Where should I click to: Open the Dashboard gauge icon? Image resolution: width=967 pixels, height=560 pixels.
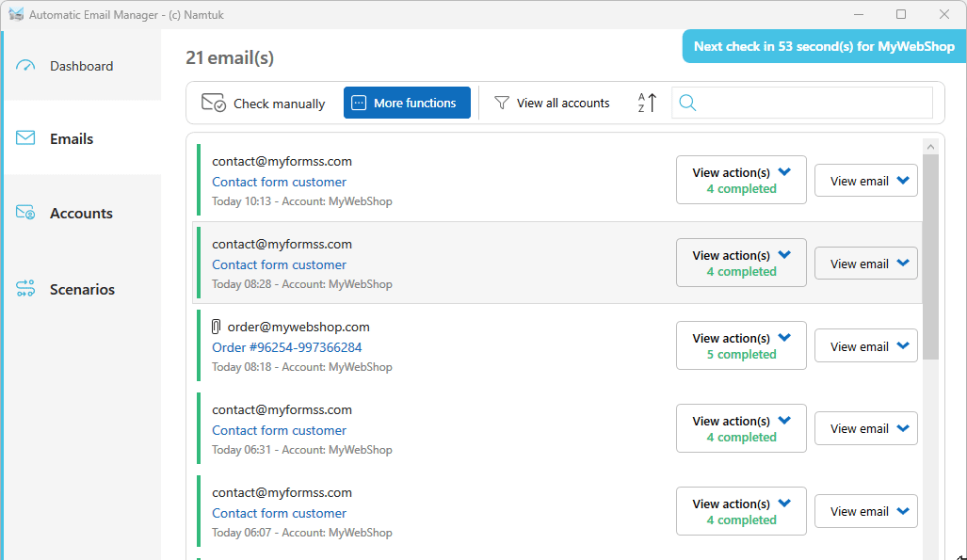click(25, 65)
